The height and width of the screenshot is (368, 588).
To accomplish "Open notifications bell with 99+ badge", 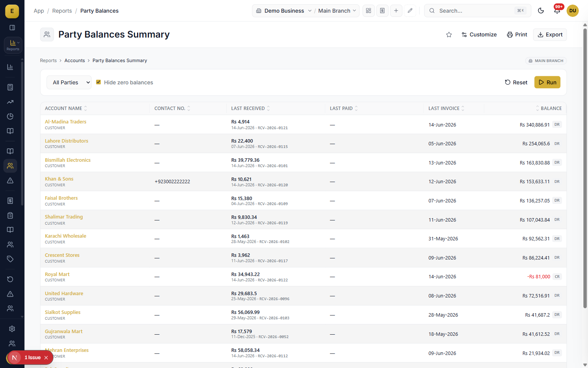I will click(557, 11).
